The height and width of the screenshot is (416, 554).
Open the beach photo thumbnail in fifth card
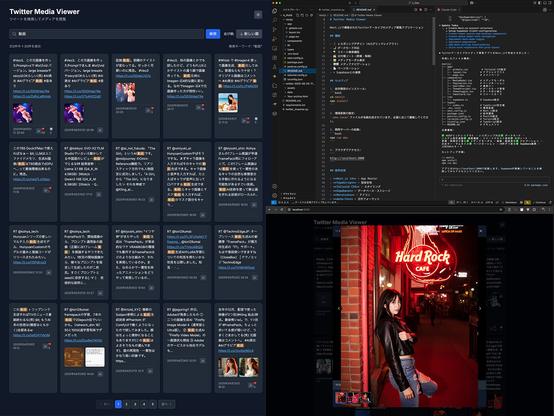(228, 102)
